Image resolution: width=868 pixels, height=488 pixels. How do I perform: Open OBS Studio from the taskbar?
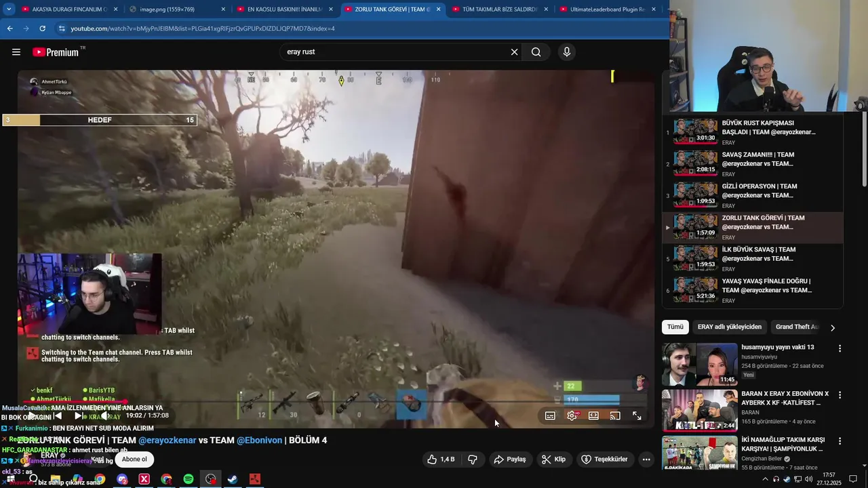211,479
